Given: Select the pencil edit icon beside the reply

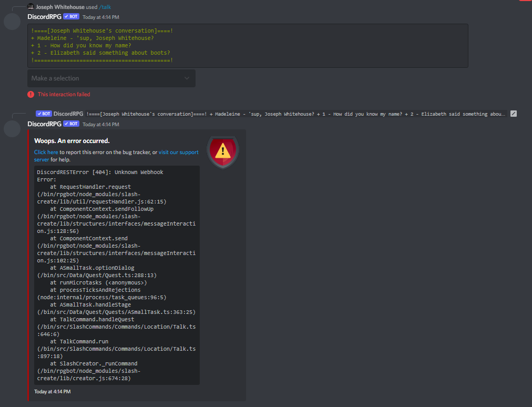Looking at the screenshot, I should (514, 114).
